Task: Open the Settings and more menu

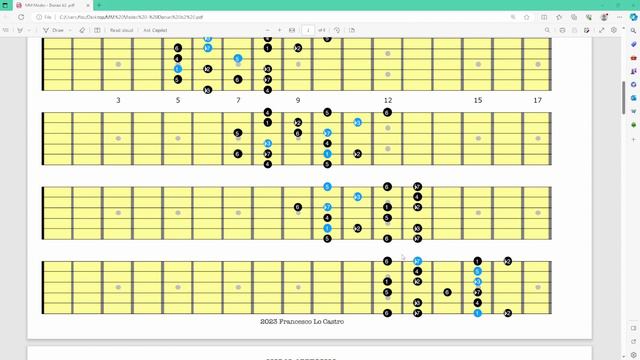Action: pyautogui.click(x=620, y=17)
